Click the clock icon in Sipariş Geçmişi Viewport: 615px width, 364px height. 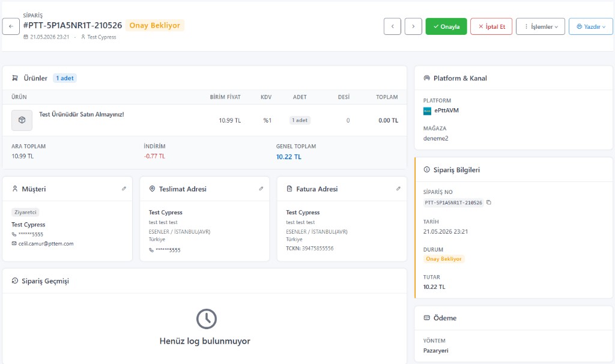click(207, 319)
